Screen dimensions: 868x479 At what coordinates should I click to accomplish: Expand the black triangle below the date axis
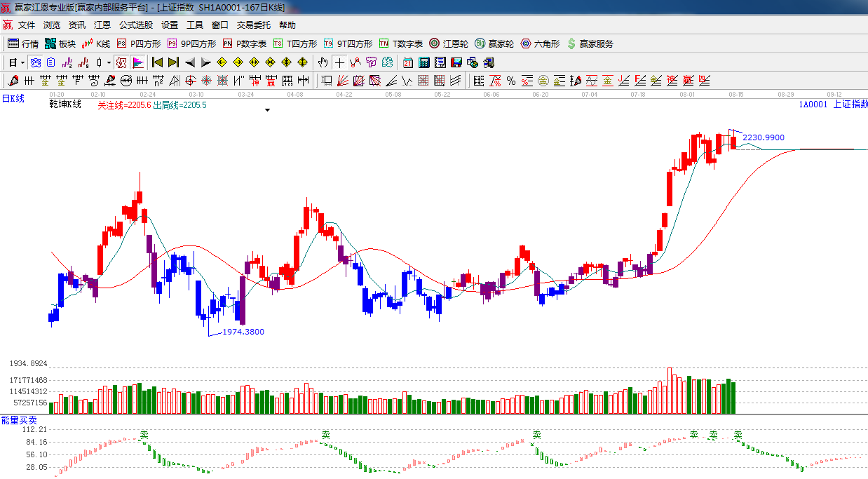(x=267, y=110)
